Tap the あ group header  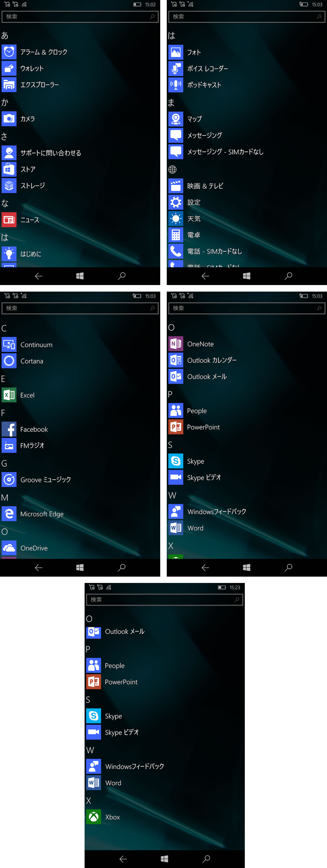[5, 35]
